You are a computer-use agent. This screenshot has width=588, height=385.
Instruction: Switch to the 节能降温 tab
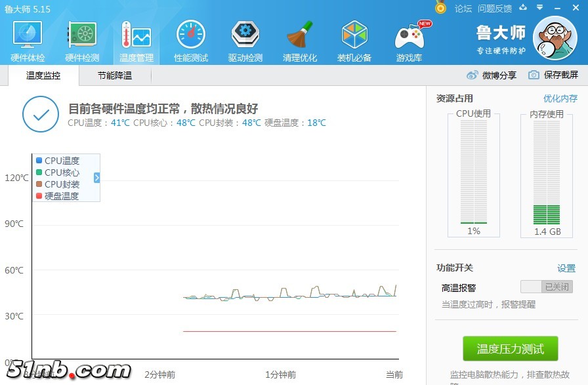[115, 75]
